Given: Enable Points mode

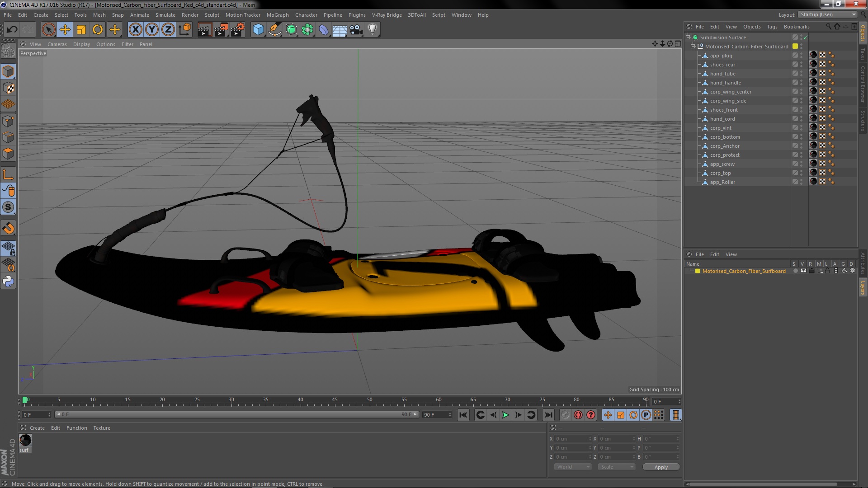Looking at the screenshot, I should click(8, 121).
